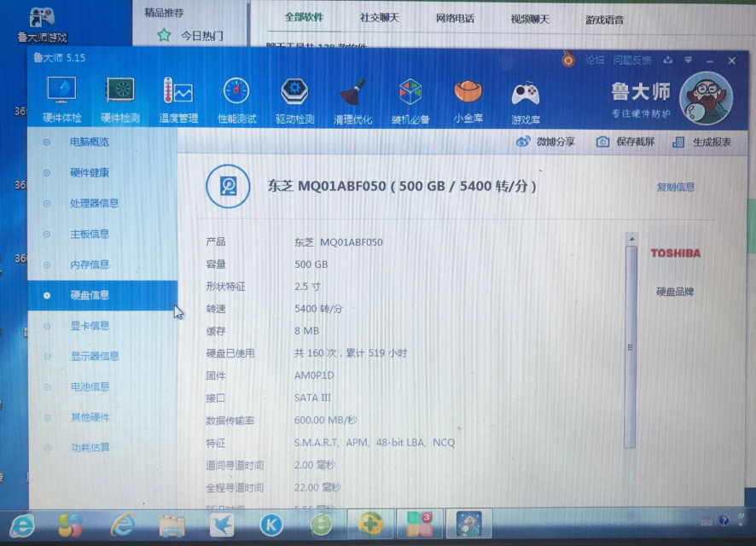Viewport: 756px width, 546px height.
Task: Click the usage value 共 160 次，累计 519 小时
Action: 351,352
